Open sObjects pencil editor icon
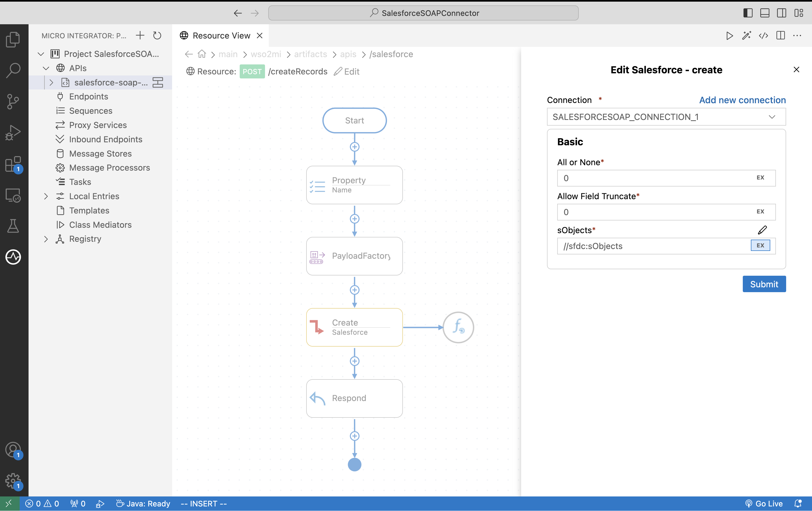 tap(762, 230)
